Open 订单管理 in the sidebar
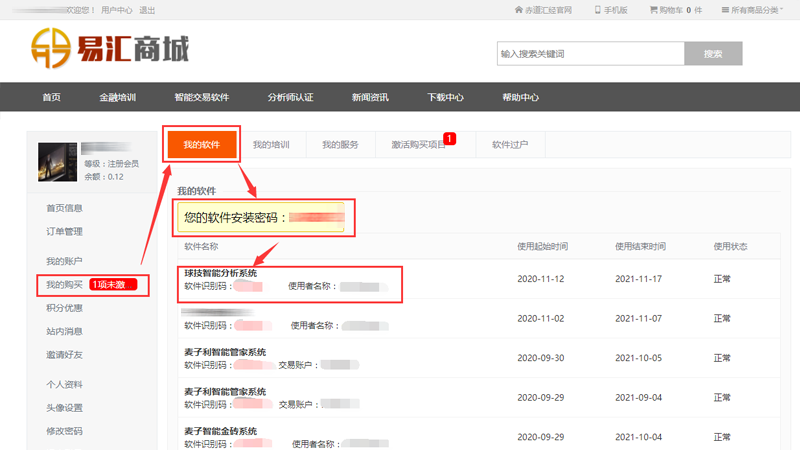 pos(64,231)
